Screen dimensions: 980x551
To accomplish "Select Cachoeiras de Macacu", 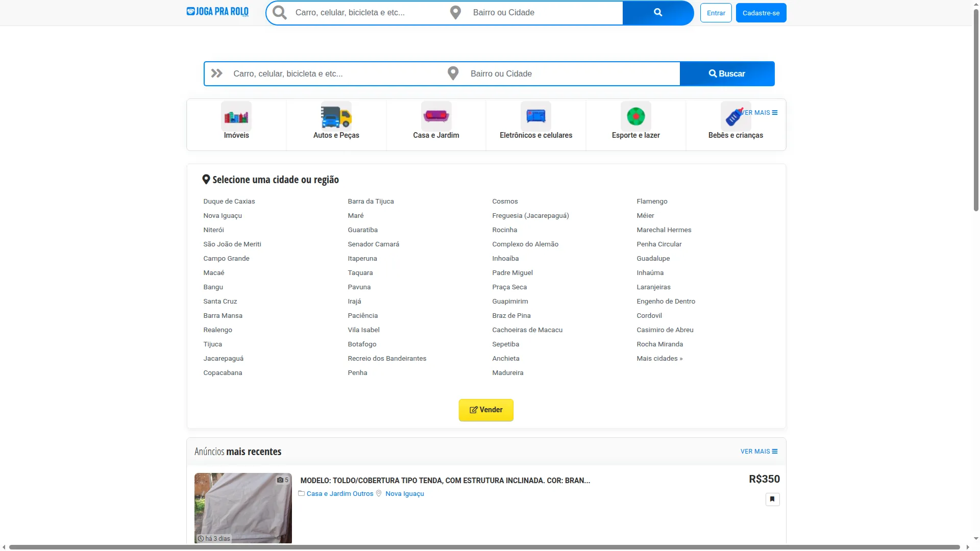I will click(527, 330).
